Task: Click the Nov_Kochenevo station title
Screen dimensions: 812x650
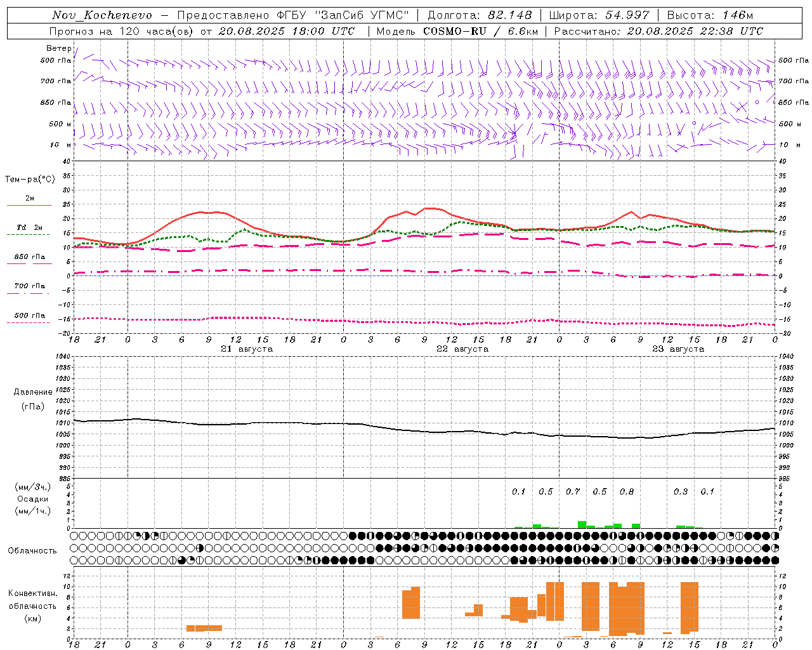Action: pos(102,15)
